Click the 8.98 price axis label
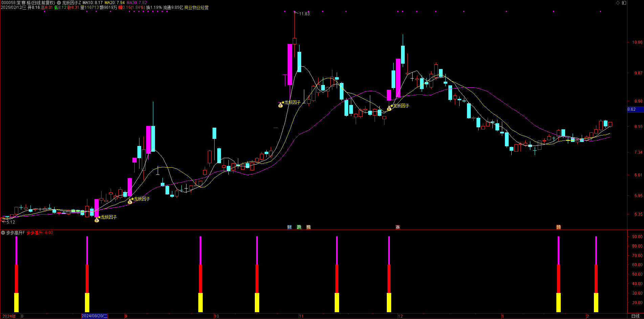The image size is (644, 319). tap(638, 101)
